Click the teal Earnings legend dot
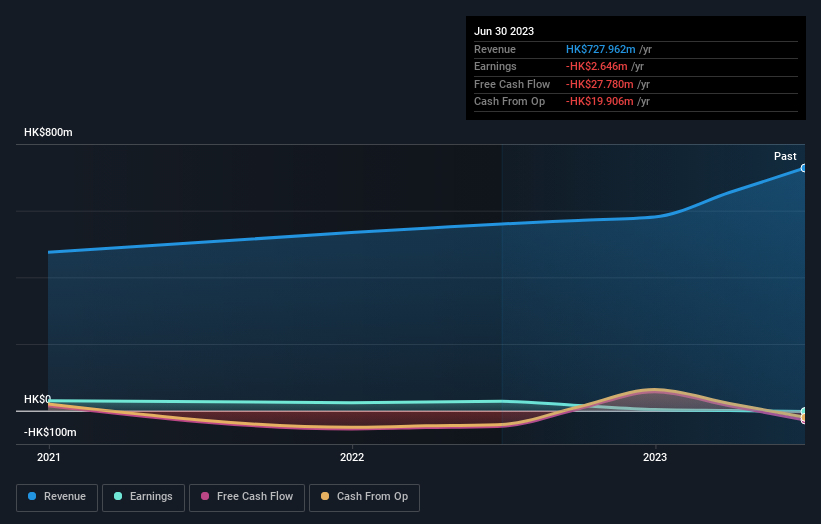 [x=118, y=496]
